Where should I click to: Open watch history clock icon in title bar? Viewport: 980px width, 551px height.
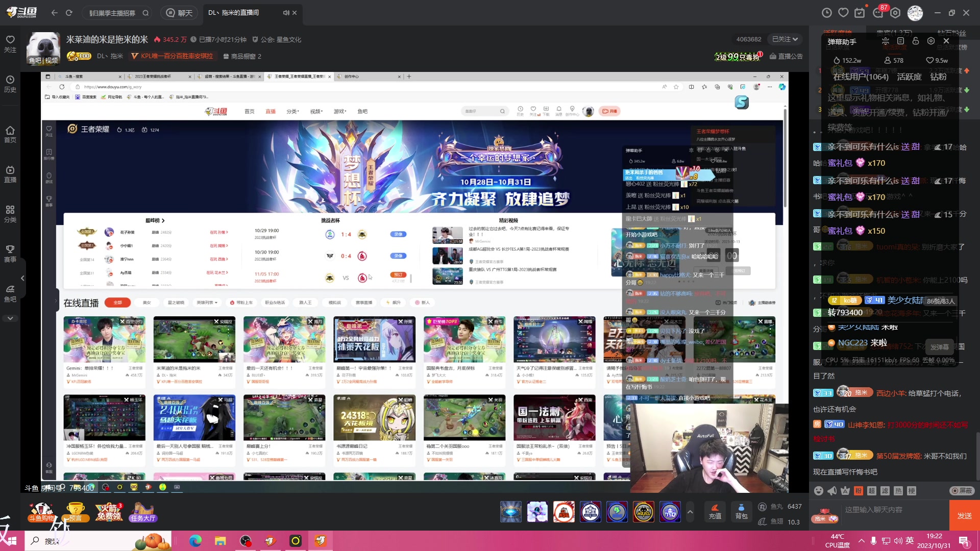[827, 13]
